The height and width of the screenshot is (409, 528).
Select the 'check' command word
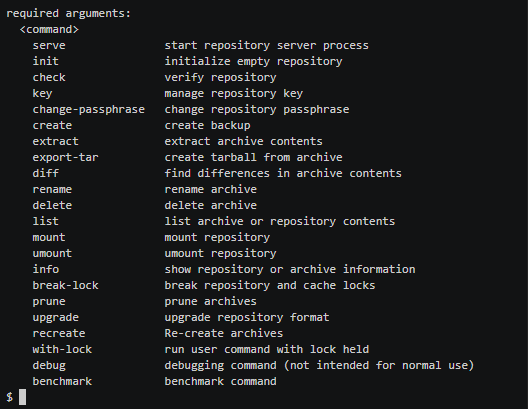[x=49, y=77]
